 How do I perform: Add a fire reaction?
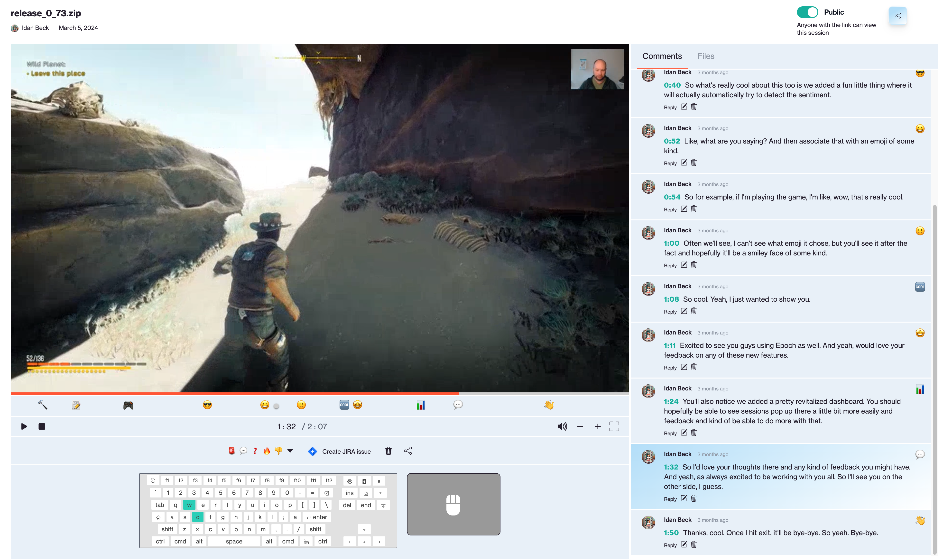point(267,451)
